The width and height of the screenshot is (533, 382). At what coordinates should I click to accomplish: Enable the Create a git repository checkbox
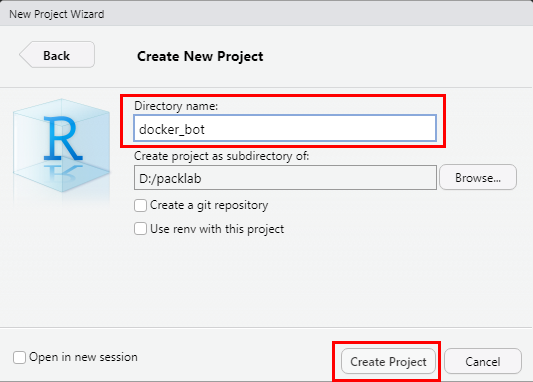click(x=140, y=206)
